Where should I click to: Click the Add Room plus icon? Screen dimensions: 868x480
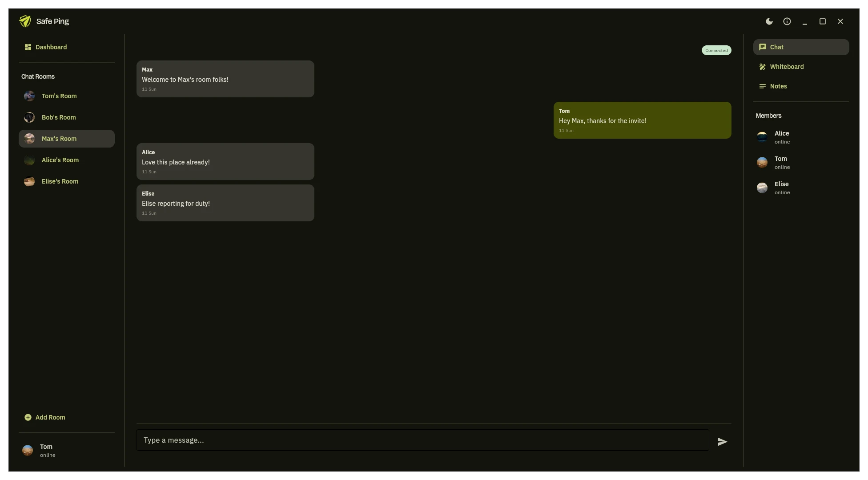click(x=28, y=417)
